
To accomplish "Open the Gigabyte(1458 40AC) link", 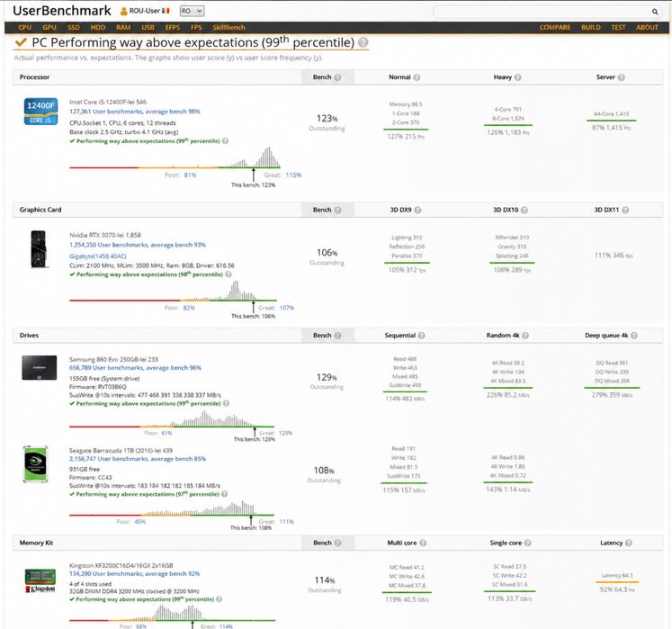I will (98, 256).
